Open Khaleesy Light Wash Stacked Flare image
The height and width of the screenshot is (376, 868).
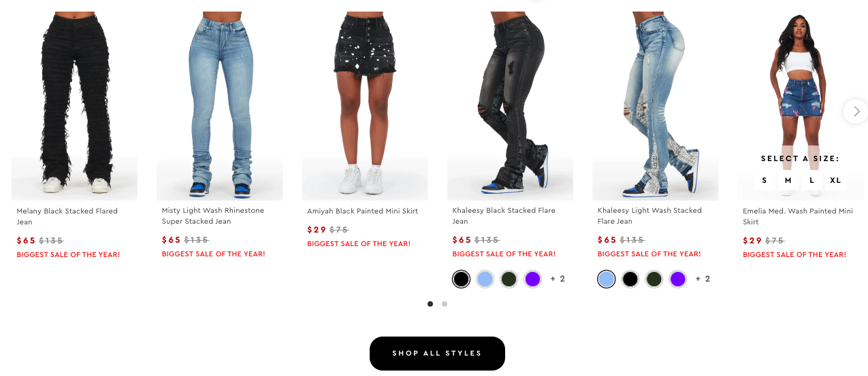coord(655,105)
